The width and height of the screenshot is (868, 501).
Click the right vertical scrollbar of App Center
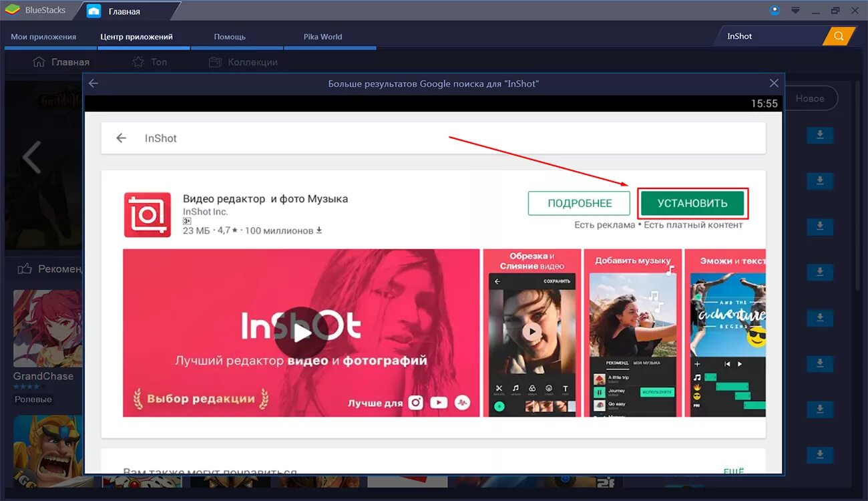tap(859, 186)
